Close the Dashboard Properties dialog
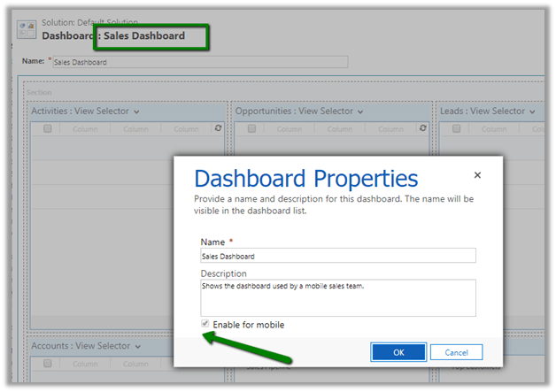Screen dimensions: 556x392 click(478, 175)
